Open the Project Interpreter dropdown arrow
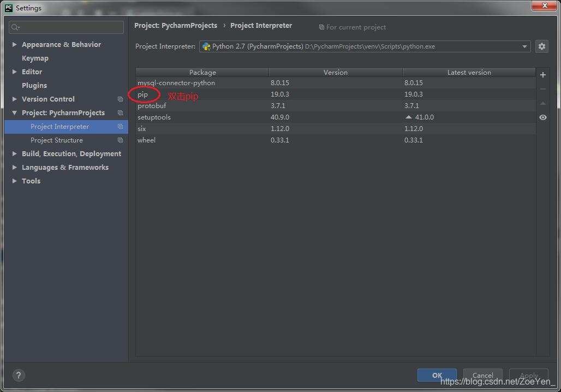Screen dimensions: 561x392 [x=524, y=46]
